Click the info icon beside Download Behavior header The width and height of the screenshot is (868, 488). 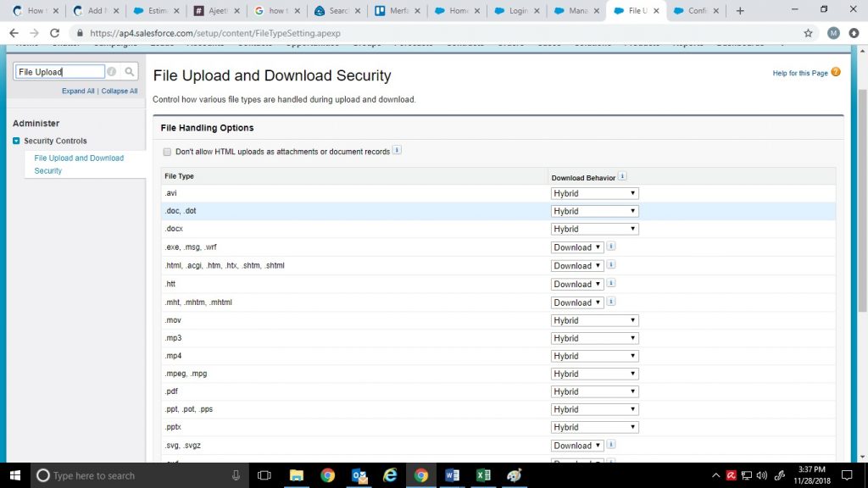tap(622, 176)
